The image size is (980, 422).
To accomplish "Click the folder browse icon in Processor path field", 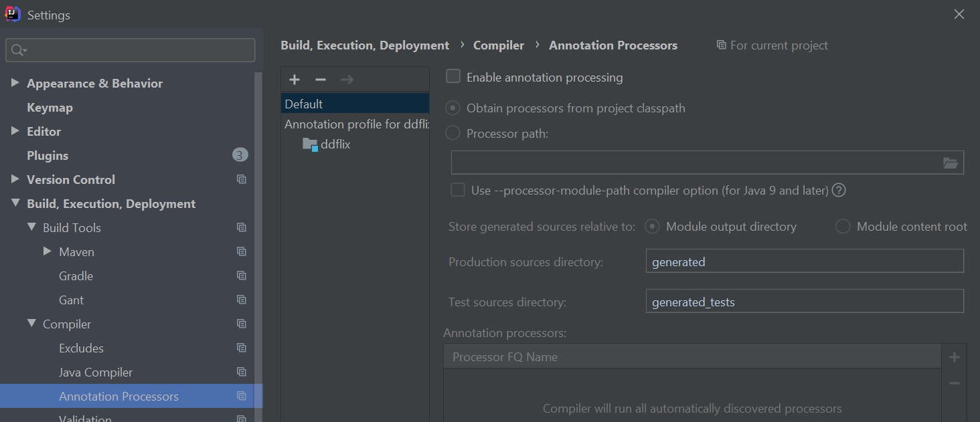I will 950,163.
